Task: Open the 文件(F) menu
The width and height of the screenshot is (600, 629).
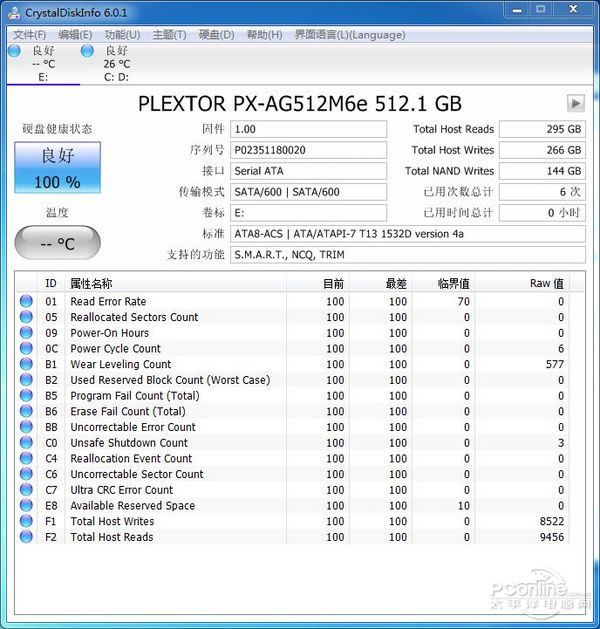Action: click(x=30, y=35)
